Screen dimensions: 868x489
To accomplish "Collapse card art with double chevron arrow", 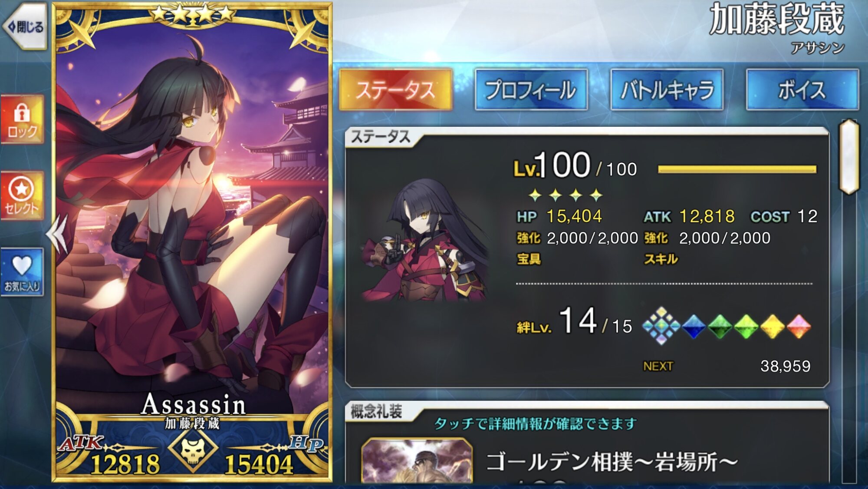I will coord(58,234).
